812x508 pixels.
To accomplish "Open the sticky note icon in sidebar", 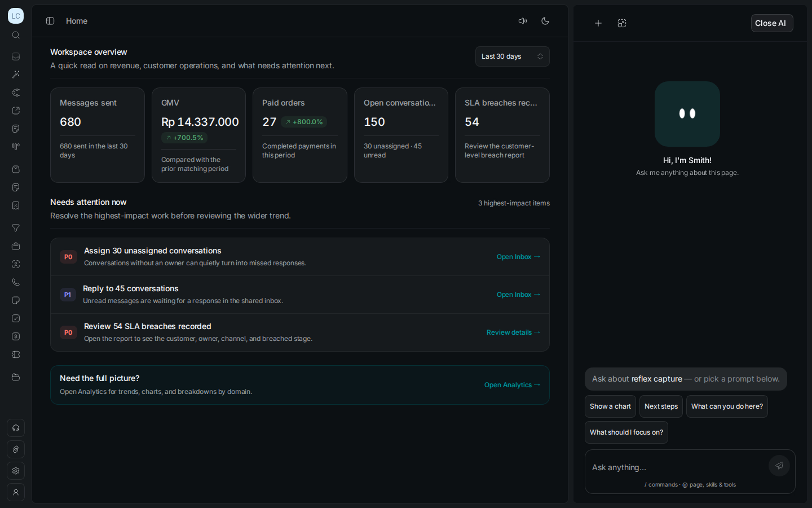I will [x=16, y=300].
